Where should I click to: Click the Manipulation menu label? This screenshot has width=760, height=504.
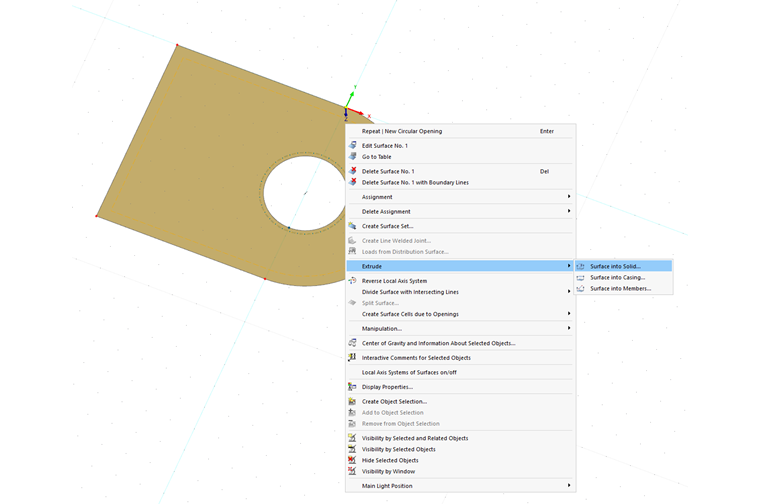[382, 329]
